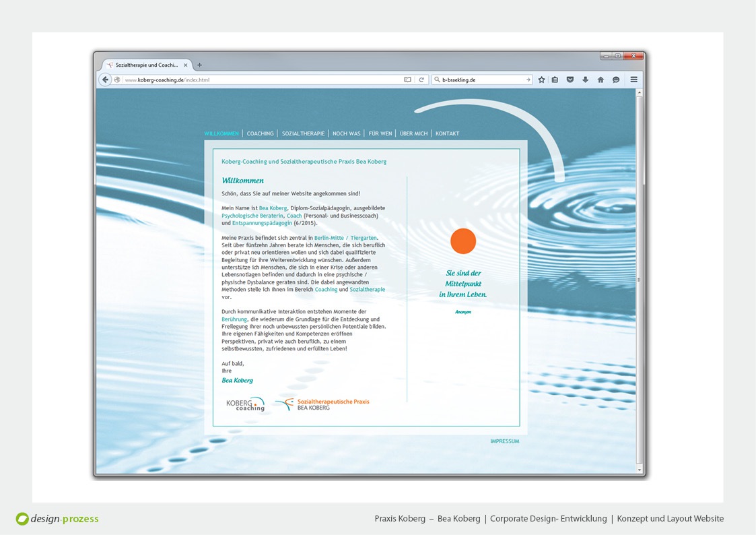756x535 pixels.
Task: Click the Pocket save icon
Action: pyautogui.click(x=570, y=80)
